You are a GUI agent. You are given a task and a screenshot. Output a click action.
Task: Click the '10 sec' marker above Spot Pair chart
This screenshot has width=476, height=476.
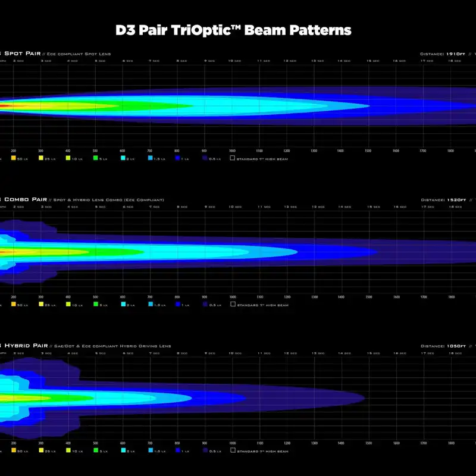pyautogui.click(x=234, y=61)
